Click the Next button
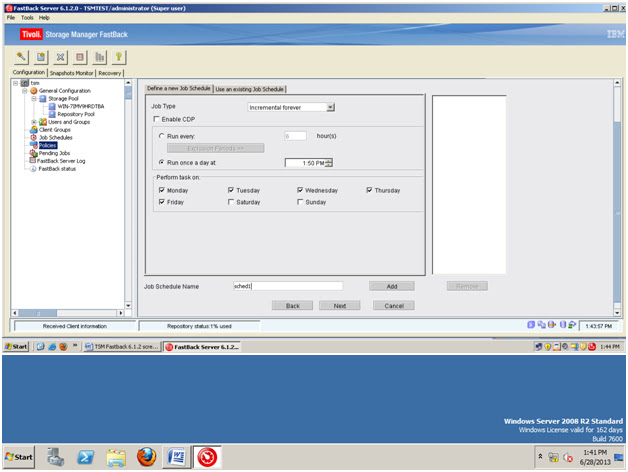 340,305
